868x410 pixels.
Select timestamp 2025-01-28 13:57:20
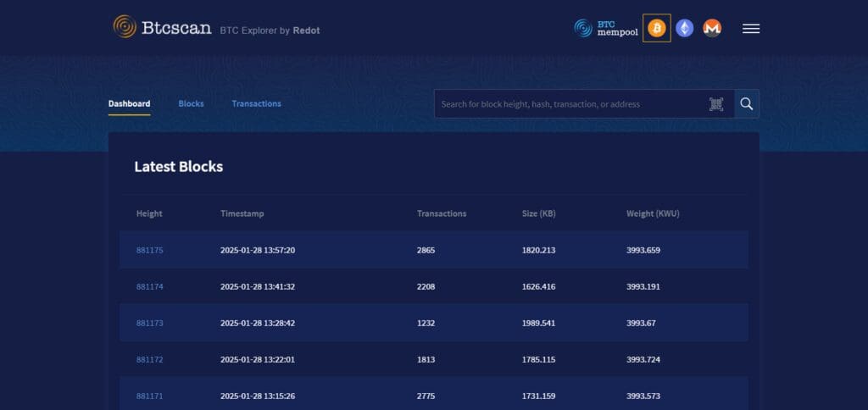pos(258,250)
